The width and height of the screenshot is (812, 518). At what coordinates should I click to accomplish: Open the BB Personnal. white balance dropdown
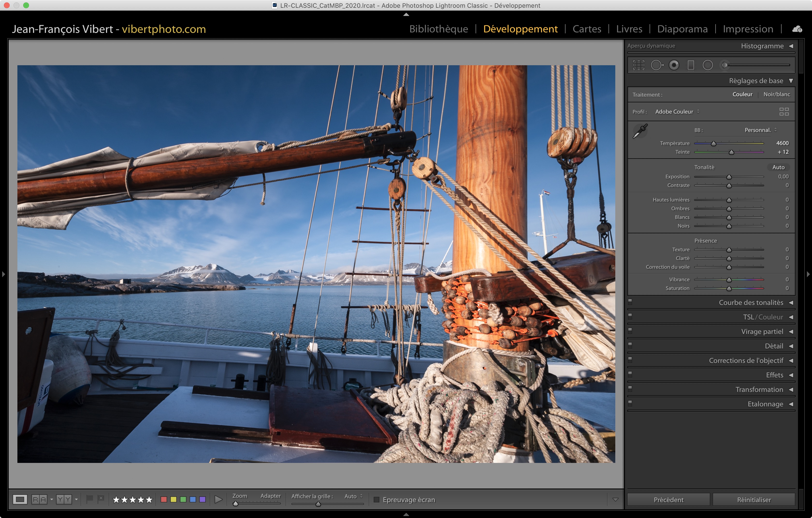pyautogui.click(x=760, y=130)
